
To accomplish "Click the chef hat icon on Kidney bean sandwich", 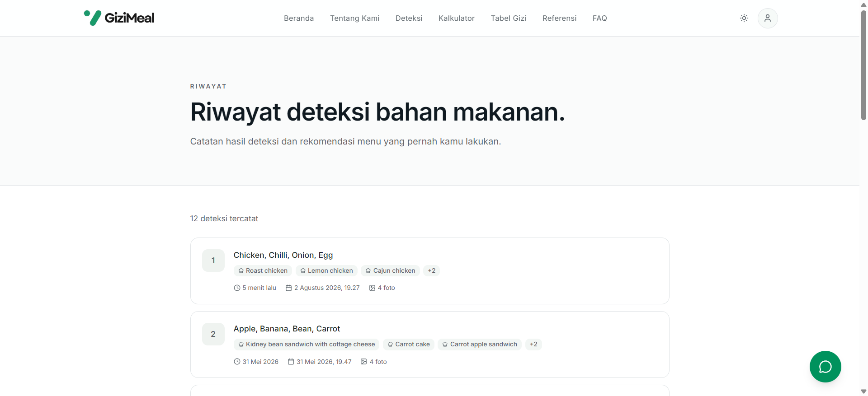I will pyautogui.click(x=241, y=345).
